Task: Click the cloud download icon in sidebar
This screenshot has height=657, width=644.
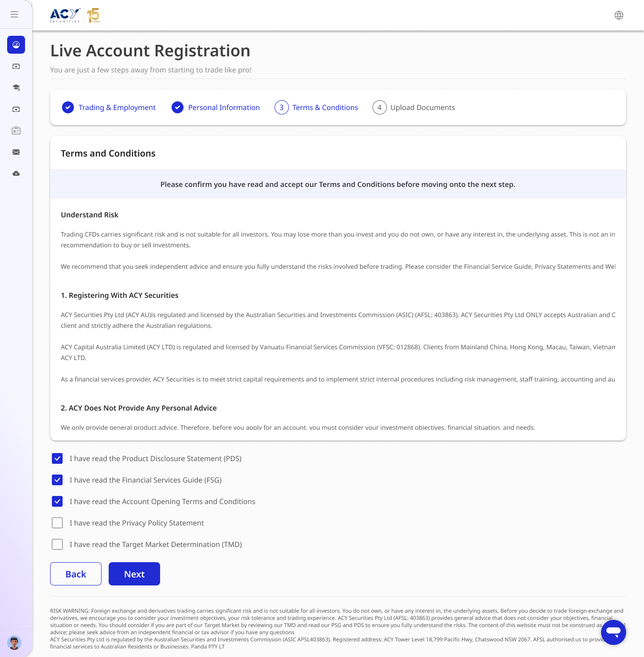Action: click(x=16, y=174)
